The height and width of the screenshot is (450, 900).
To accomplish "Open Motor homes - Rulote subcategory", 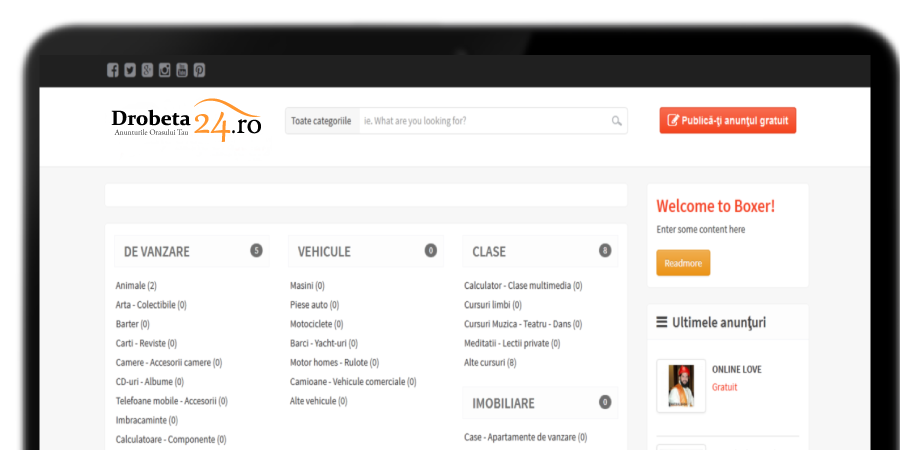I will pos(335,363).
